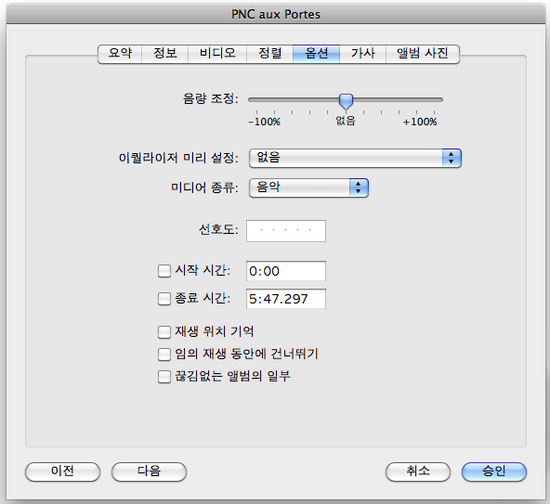550x504 pixels.
Task: Switch to the 앨범 사진 tab
Action: click(422, 53)
